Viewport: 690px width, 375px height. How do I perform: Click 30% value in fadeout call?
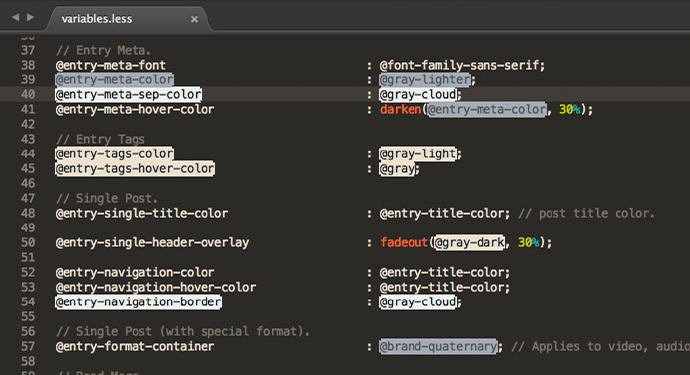tap(528, 242)
